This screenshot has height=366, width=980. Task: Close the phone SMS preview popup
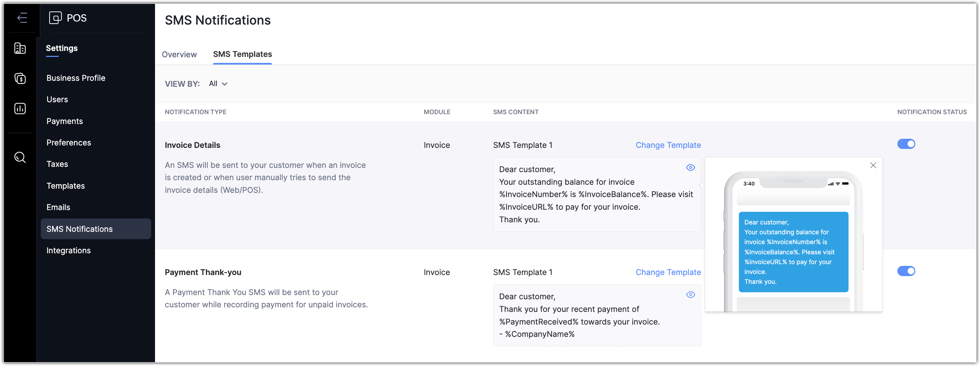pos(873,165)
